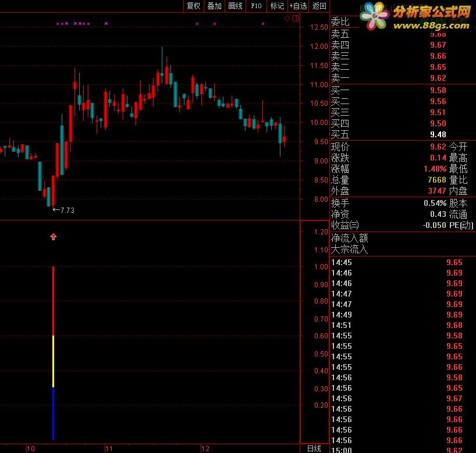This screenshot has width=476, height=453.
Task: Go back with 返回 button
Action: click(x=319, y=6)
